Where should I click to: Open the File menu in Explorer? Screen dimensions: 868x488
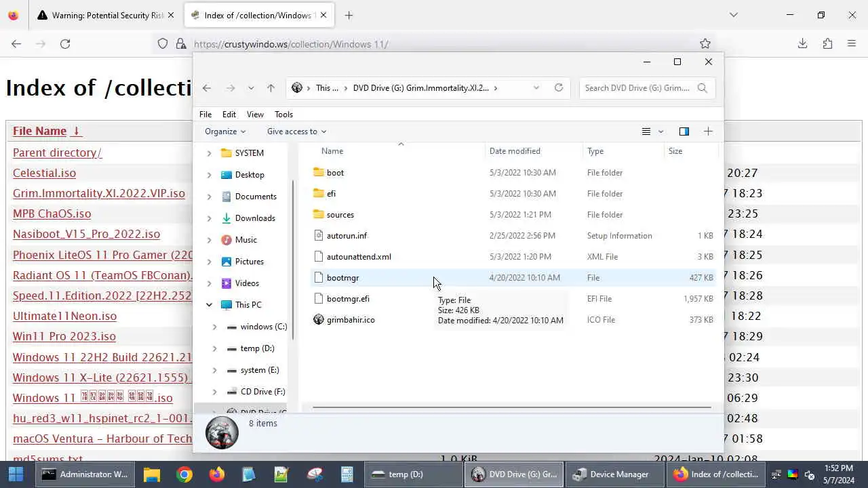205,114
